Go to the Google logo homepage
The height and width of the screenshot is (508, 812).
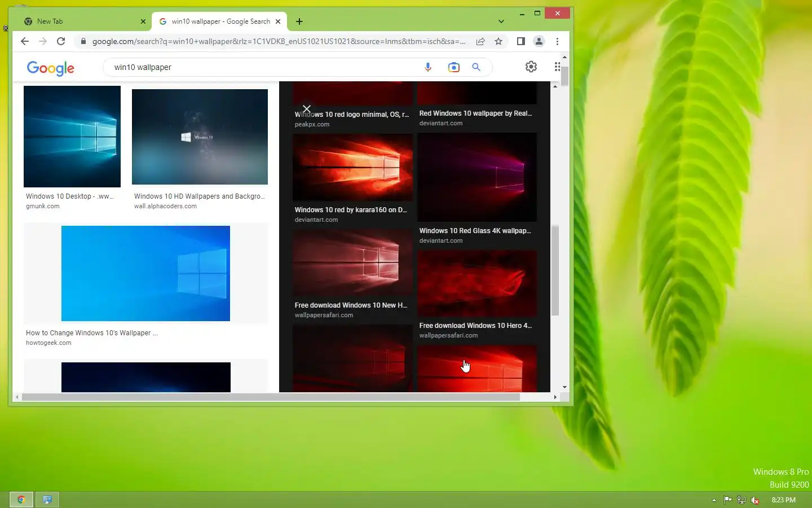pyautogui.click(x=51, y=68)
